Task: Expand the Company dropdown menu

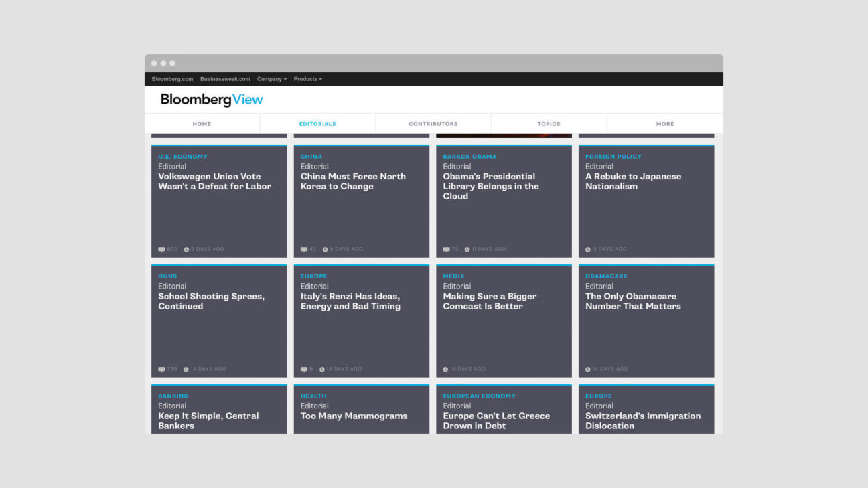Action: point(271,78)
